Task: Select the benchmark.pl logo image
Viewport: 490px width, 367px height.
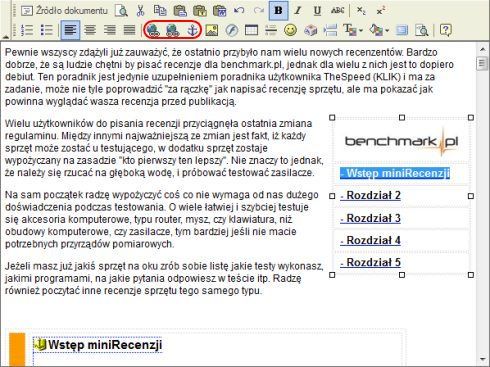Action: coord(402,142)
